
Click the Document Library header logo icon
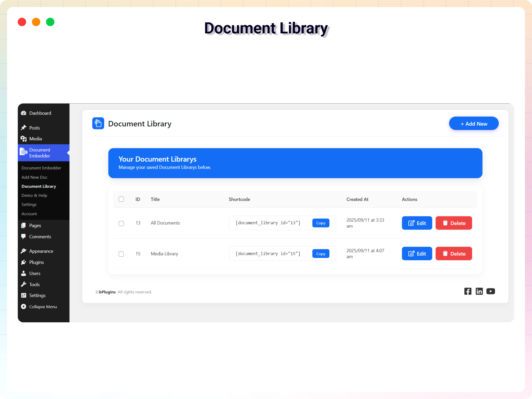tap(98, 123)
